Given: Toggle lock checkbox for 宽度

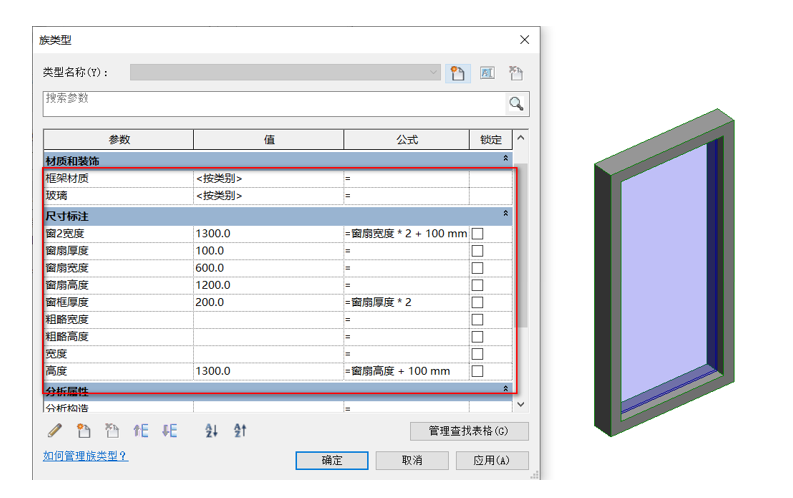Looking at the screenshot, I should [x=477, y=354].
